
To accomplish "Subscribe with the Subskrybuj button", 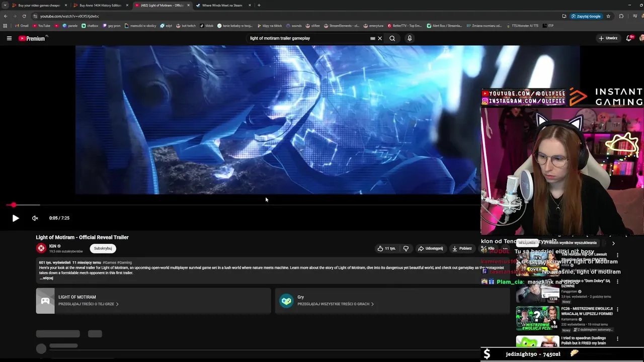I will click(x=103, y=248).
